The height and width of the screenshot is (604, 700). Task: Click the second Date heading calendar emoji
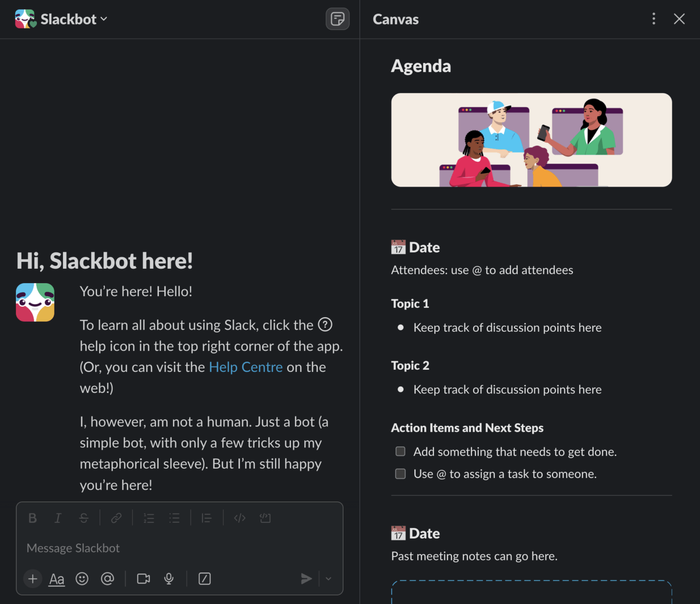pyautogui.click(x=398, y=533)
